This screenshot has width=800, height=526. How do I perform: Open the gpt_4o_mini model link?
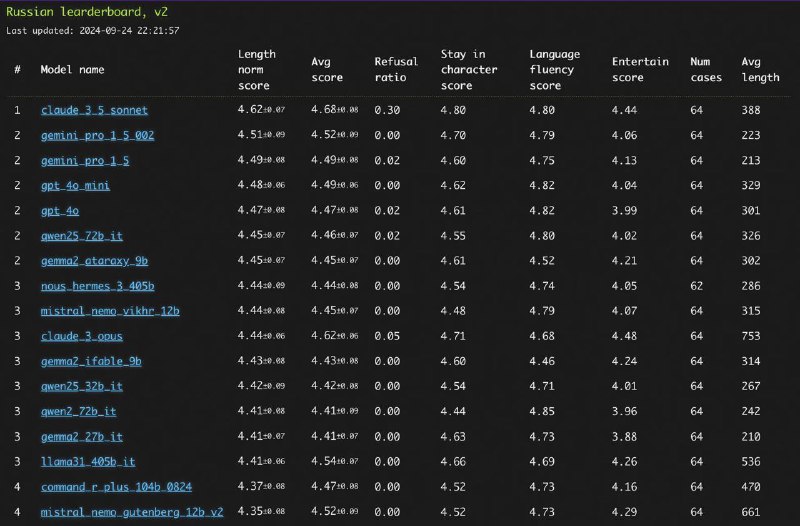pyautogui.click(x=75, y=185)
